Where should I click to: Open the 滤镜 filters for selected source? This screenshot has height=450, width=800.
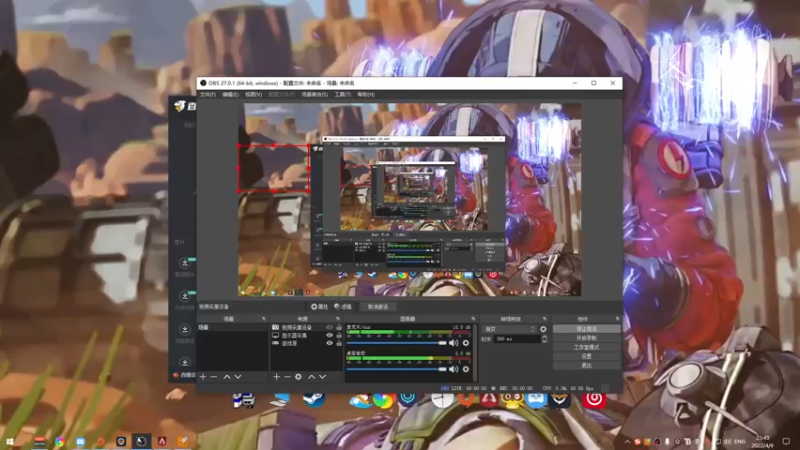(343, 307)
